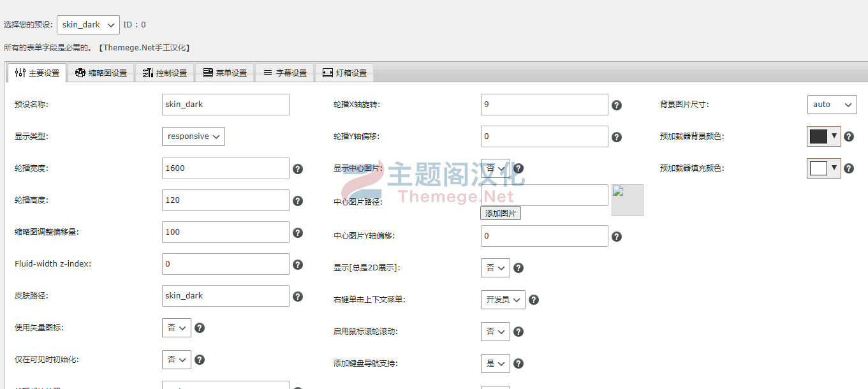The width and height of the screenshot is (868, 389).
Task: Focus the 轮播X轴旋转 input with 9
Action: coord(545,105)
